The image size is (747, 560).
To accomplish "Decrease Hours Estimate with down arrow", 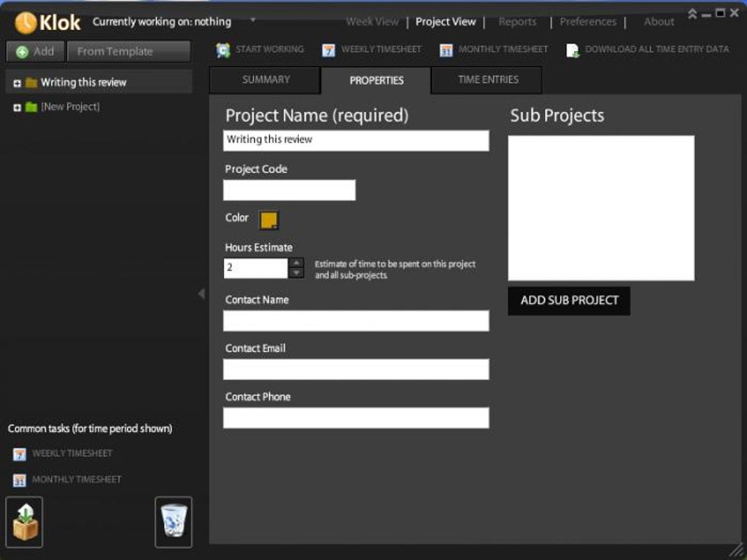I will pyautogui.click(x=297, y=273).
